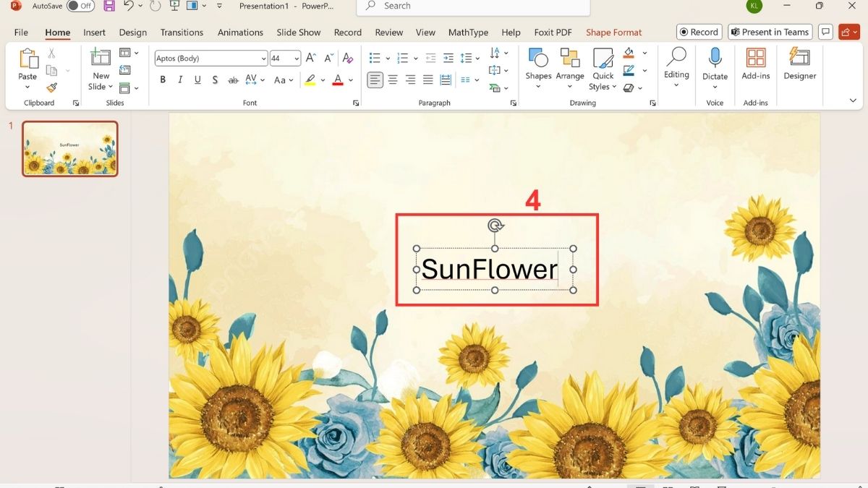Toggle Underline formatting

pos(197,80)
